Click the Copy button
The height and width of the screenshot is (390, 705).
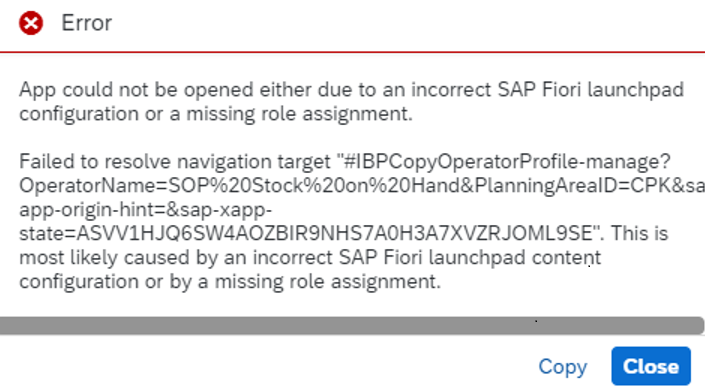pyautogui.click(x=563, y=367)
